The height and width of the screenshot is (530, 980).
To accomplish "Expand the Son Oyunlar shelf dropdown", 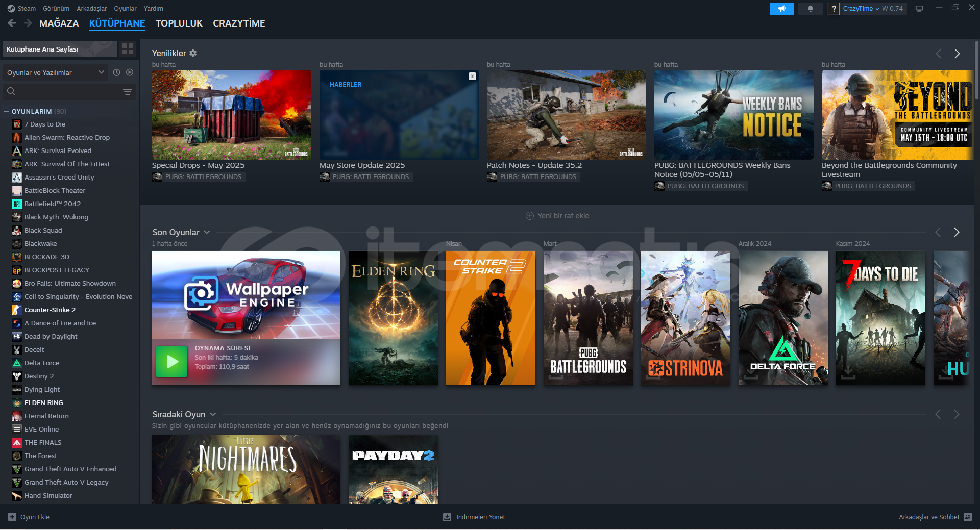I will (x=207, y=232).
